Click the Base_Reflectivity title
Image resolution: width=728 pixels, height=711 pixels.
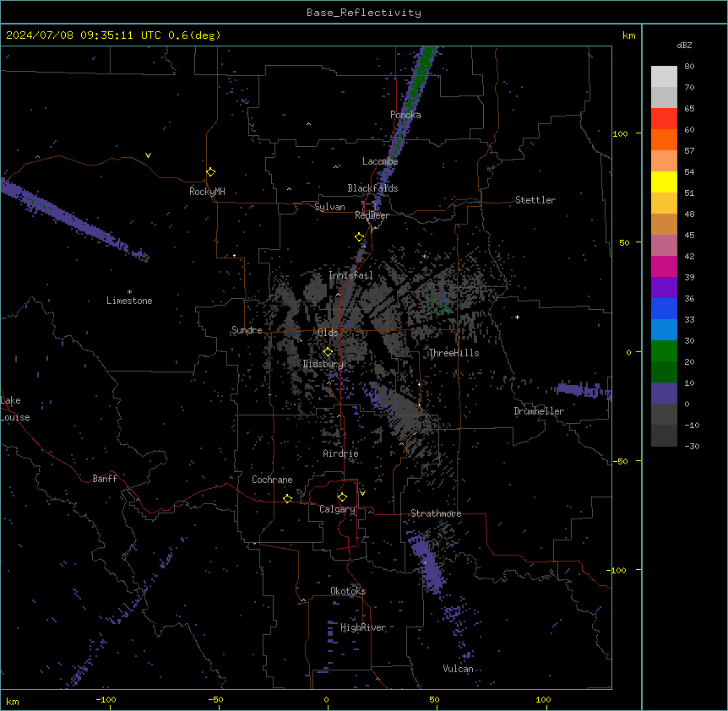pos(364,13)
